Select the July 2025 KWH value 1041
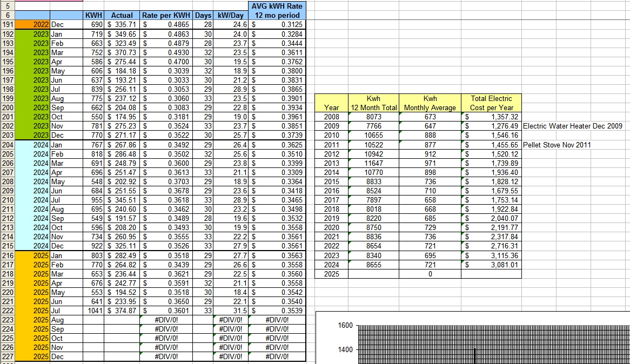 click(x=94, y=311)
